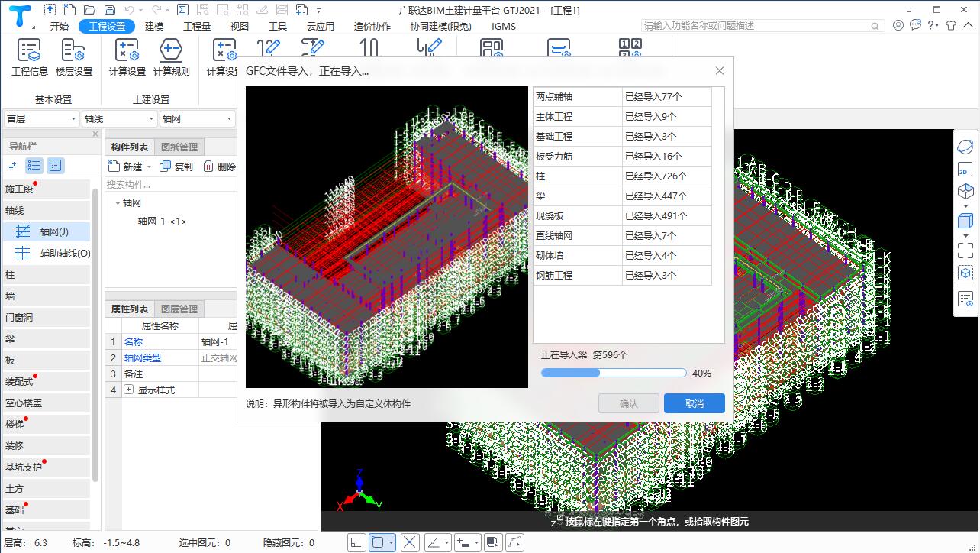Expand the 显示样式 property row
Viewport: 980px width, 553px height.
pos(128,390)
